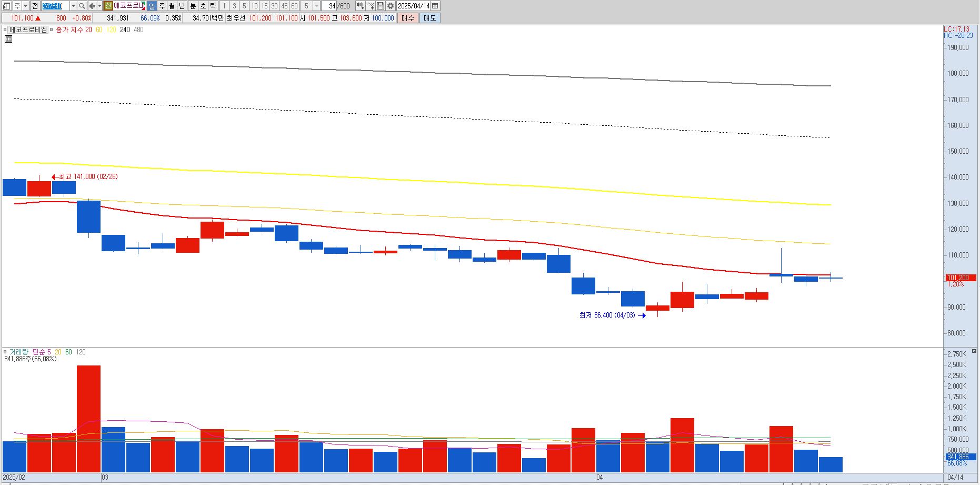This screenshot has height=485, width=980.
Task: Click the data table grid icon
Action: (8, 39)
